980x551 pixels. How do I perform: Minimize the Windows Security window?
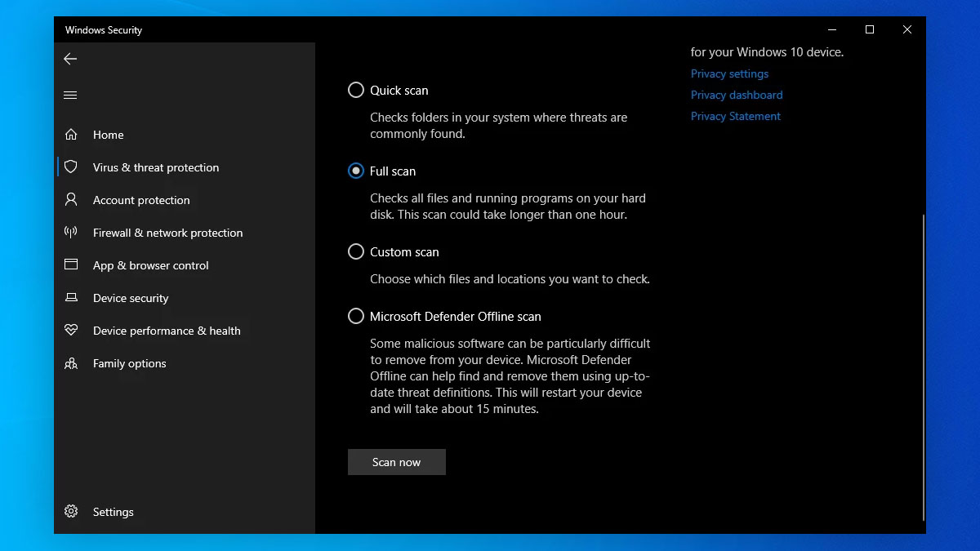click(832, 29)
